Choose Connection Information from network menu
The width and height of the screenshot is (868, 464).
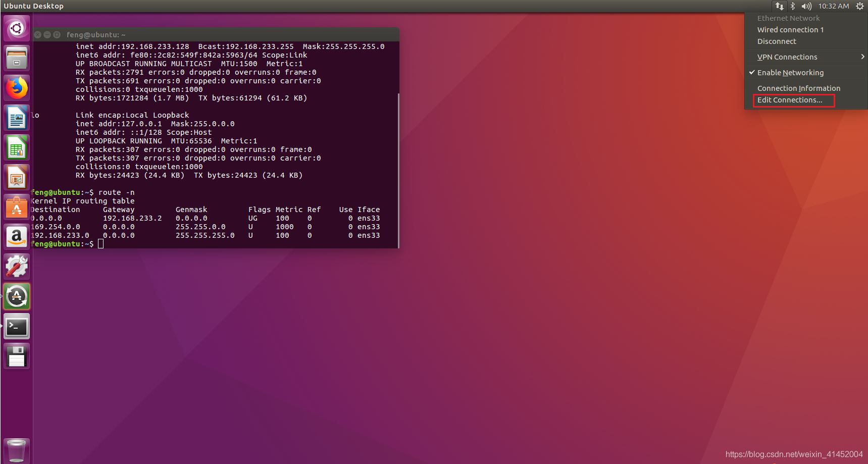coord(798,88)
